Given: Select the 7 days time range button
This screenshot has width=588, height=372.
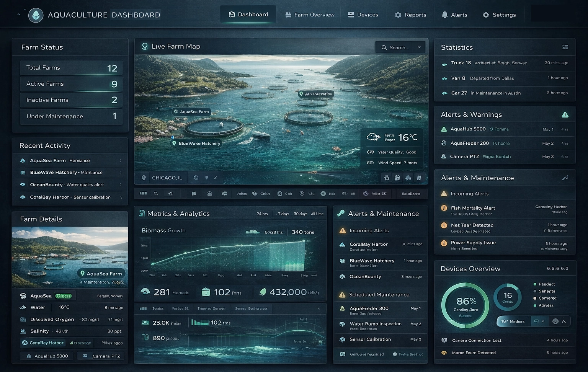Looking at the screenshot, I should point(283,214).
